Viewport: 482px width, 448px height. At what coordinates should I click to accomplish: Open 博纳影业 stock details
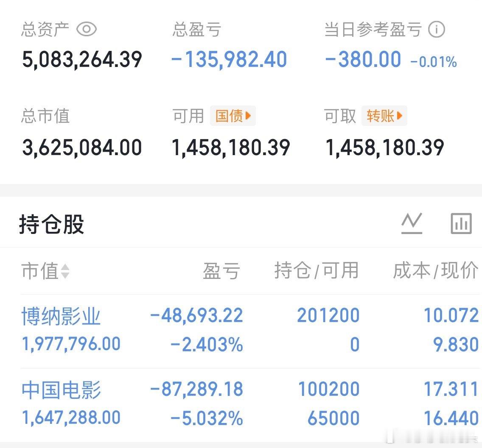61,315
